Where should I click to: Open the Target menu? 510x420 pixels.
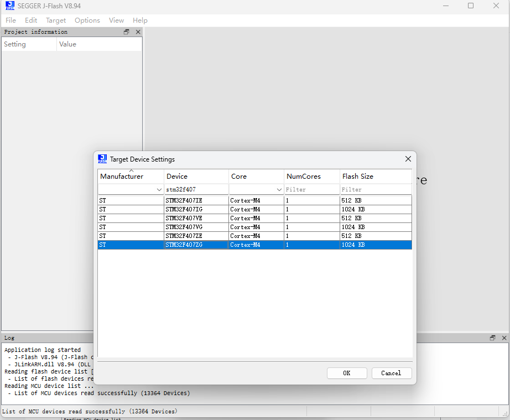click(x=56, y=20)
